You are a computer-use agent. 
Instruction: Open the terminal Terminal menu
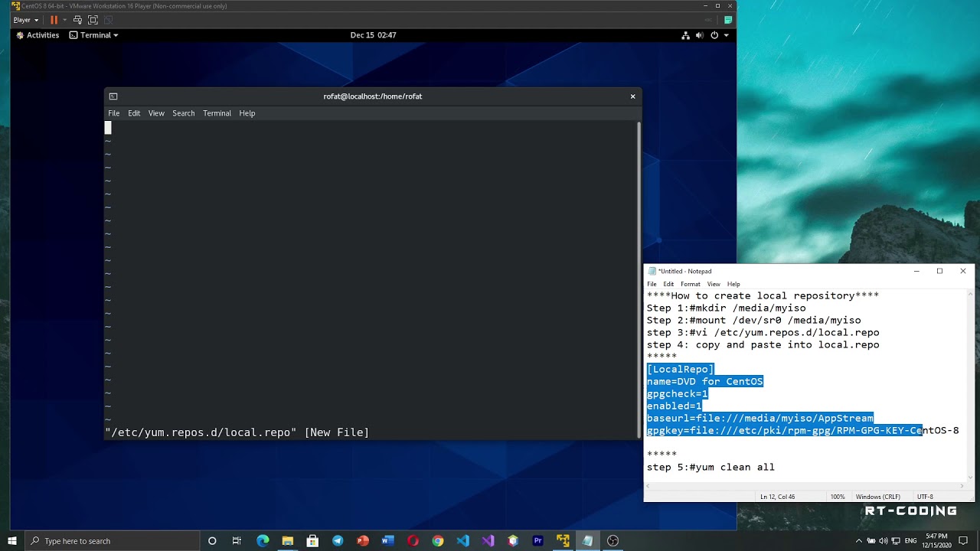(217, 113)
